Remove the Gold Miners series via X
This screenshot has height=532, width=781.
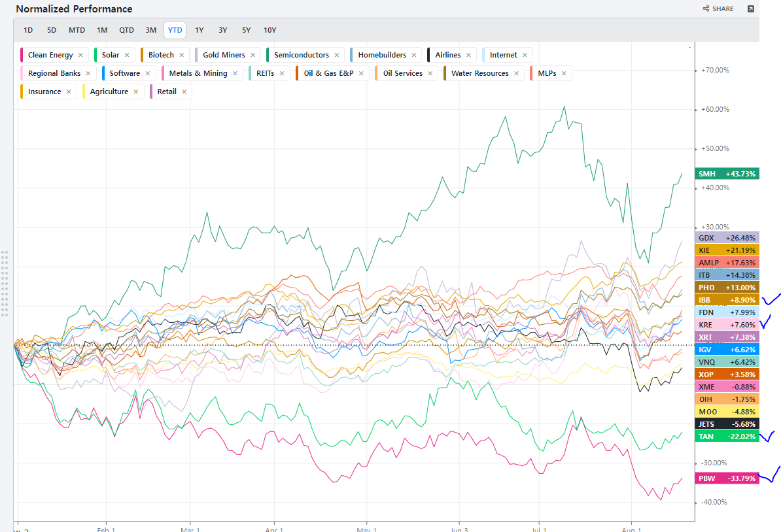[x=253, y=56]
